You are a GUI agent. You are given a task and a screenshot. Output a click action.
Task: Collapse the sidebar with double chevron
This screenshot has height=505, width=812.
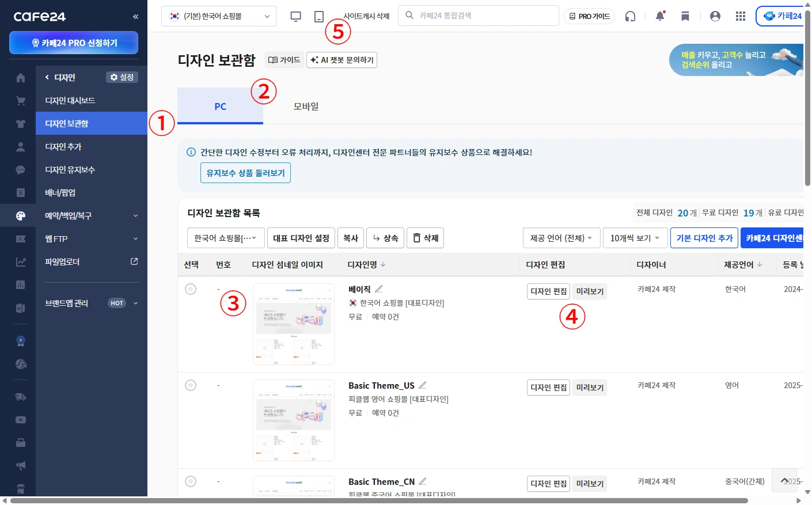tap(135, 17)
